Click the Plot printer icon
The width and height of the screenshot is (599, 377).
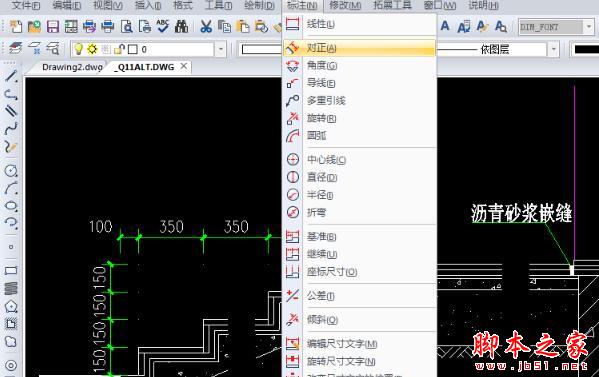[107, 27]
